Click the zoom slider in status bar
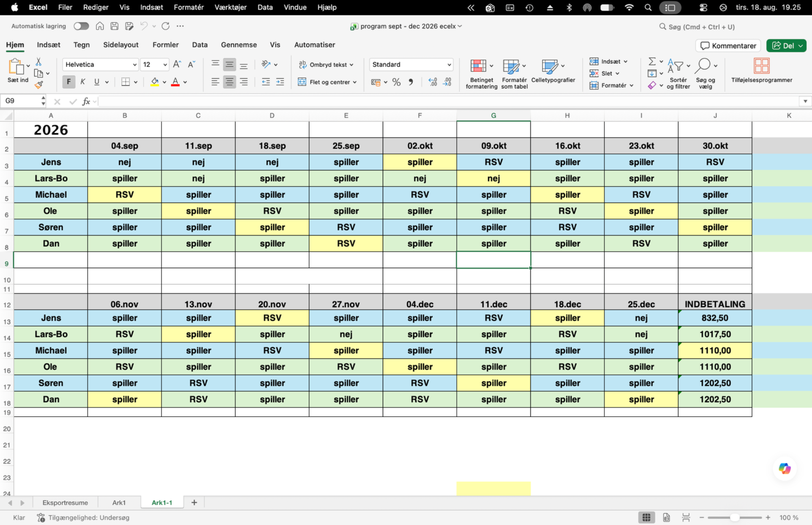Screen dimensions: 812x525 click(x=735, y=517)
